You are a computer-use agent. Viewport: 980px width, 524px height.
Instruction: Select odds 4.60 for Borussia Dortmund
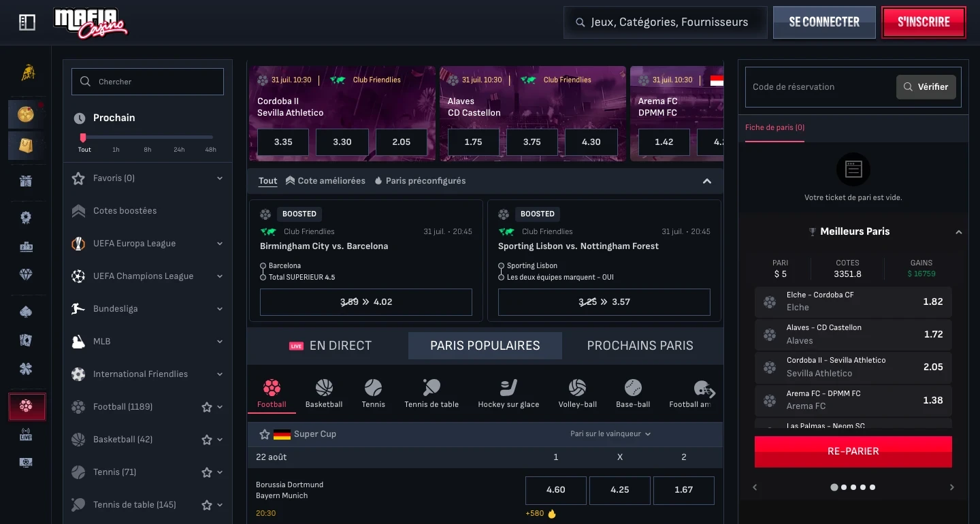tap(556, 490)
